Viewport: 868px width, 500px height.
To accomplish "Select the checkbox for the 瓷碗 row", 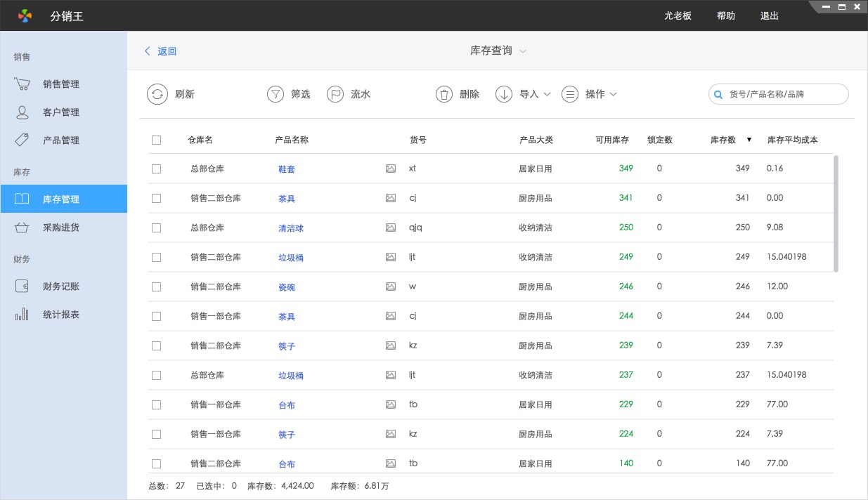I will point(156,287).
